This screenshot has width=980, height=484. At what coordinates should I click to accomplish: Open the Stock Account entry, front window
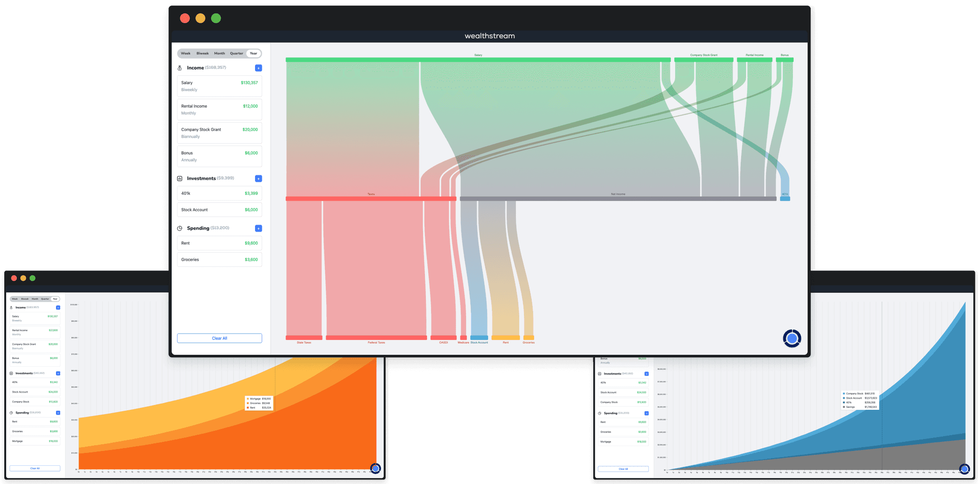(x=220, y=210)
